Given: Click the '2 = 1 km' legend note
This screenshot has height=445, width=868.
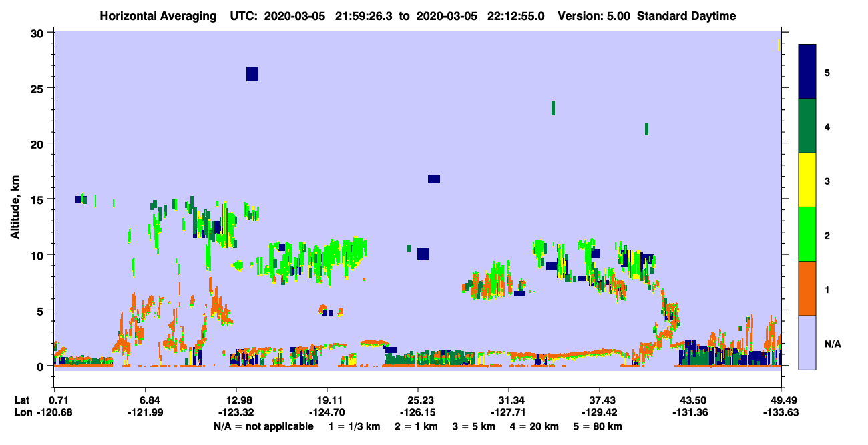Looking at the screenshot, I should 417,426.
